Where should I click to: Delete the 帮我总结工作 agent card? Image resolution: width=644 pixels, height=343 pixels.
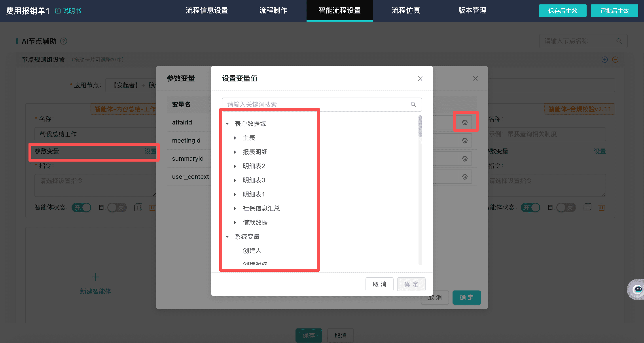coord(152,207)
